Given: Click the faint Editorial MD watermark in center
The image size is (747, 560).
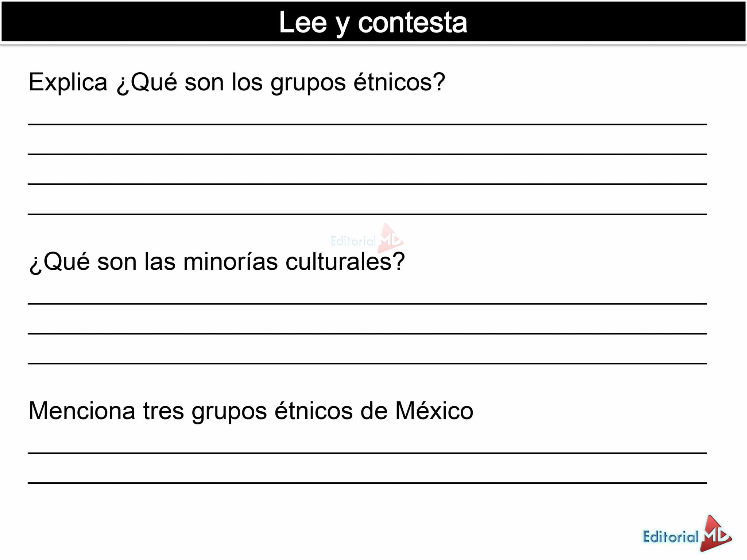Looking at the screenshot, I should [366, 240].
